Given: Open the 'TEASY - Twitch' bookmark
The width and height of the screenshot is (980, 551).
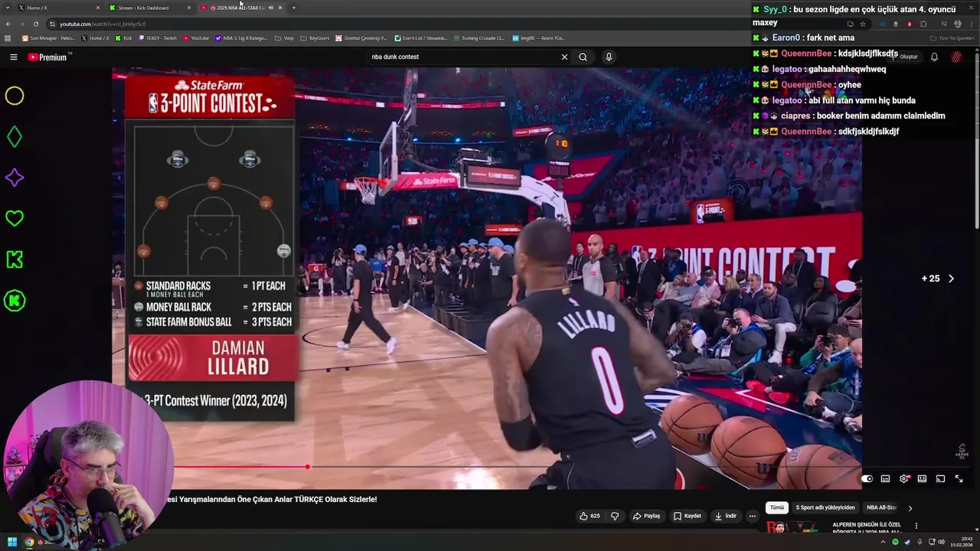Looking at the screenshot, I should pyautogui.click(x=158, y=37).
